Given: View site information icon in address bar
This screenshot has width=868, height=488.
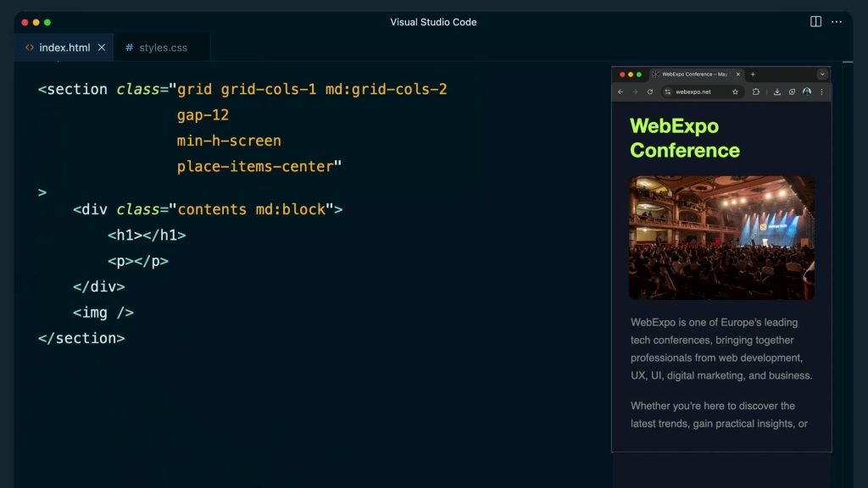Looking at the screenshot, I should point(668,91).
